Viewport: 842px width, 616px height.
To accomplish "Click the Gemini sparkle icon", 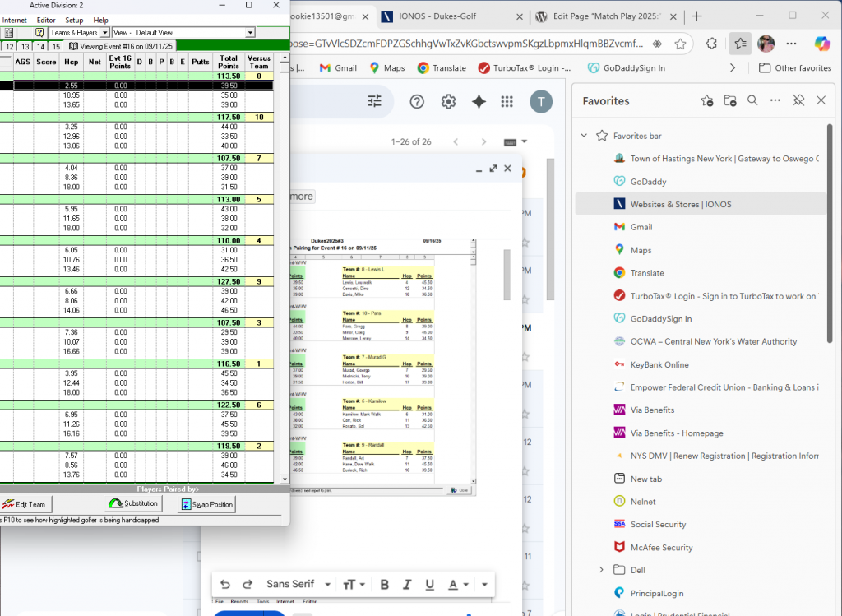I will (479, 101).
